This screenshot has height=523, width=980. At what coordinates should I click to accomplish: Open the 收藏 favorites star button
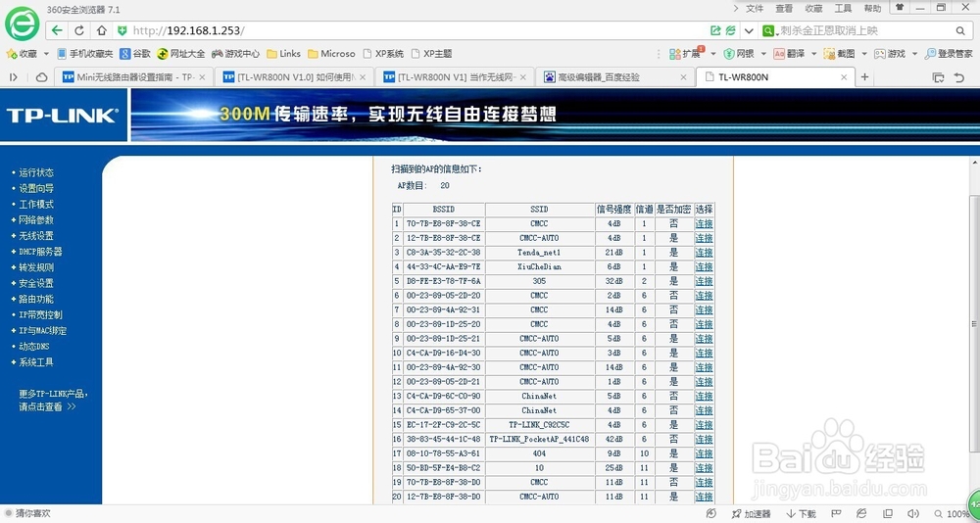pos(22,54)
